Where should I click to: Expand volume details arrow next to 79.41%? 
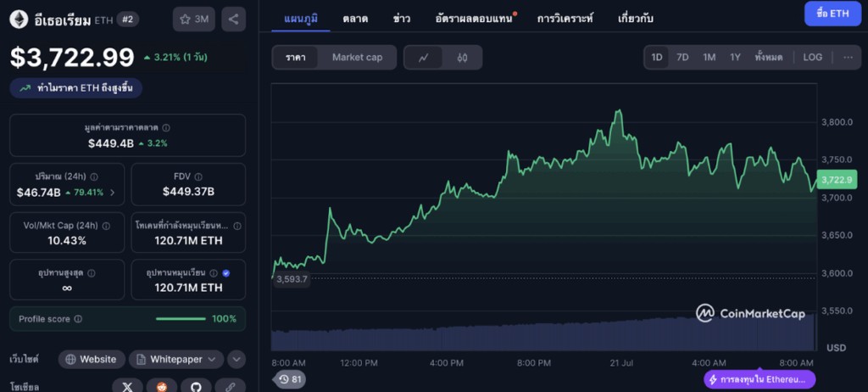point(113,193)
